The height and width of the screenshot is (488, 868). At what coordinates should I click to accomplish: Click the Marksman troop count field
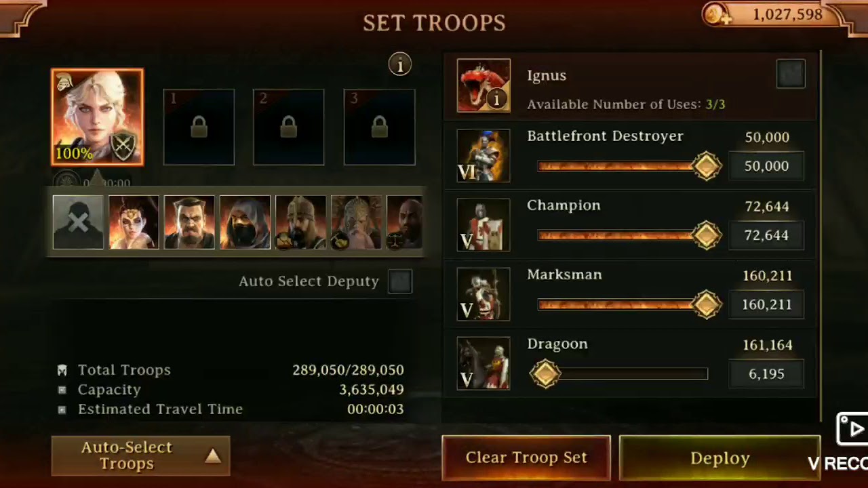(766, 305)
